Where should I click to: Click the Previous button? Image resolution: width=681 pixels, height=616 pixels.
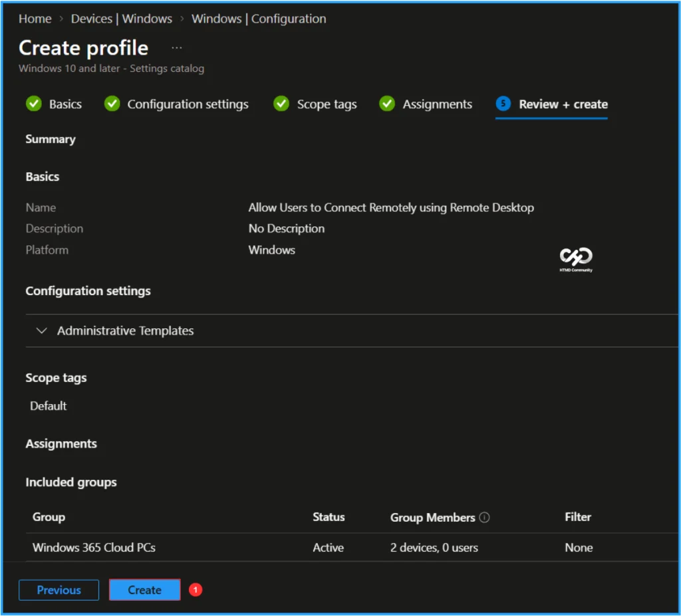pos(59,590)
